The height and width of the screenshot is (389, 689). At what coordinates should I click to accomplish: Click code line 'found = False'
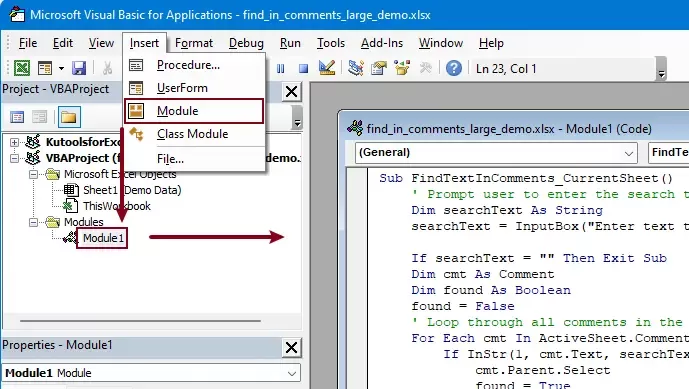[463, 306]
